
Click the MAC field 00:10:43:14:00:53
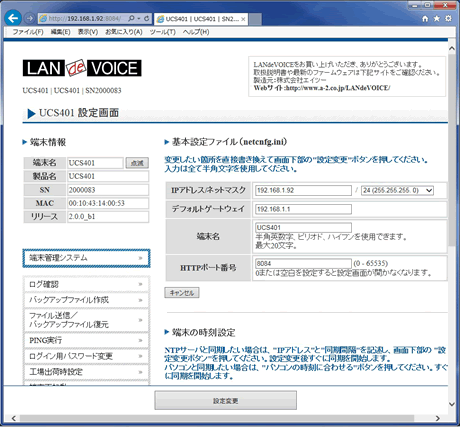[x=108, y=203]
